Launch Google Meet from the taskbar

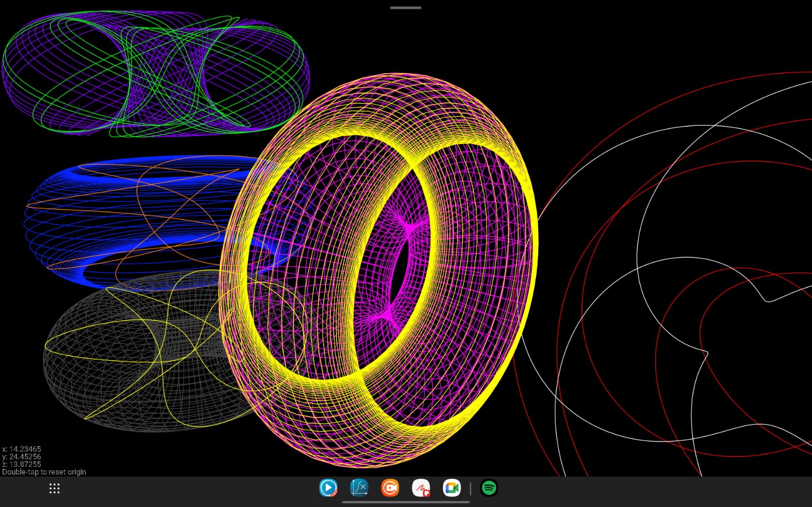(x=451, y=488)
